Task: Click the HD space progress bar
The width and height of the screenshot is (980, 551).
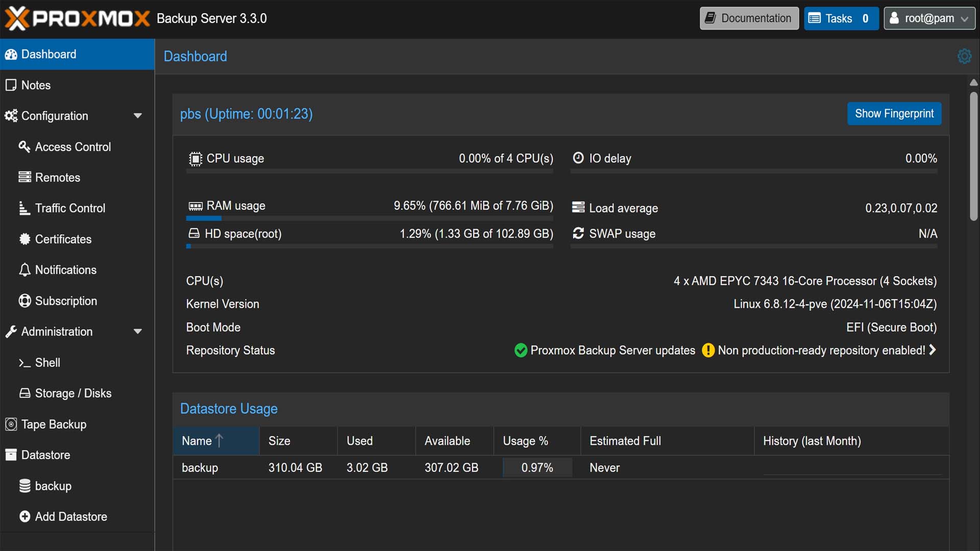Action: coord(370,246)
